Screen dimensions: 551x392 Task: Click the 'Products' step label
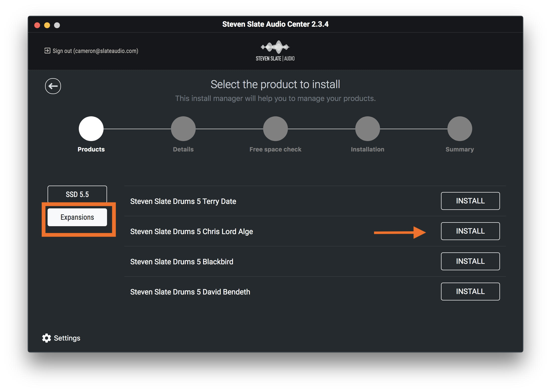[x=91, y=149]
